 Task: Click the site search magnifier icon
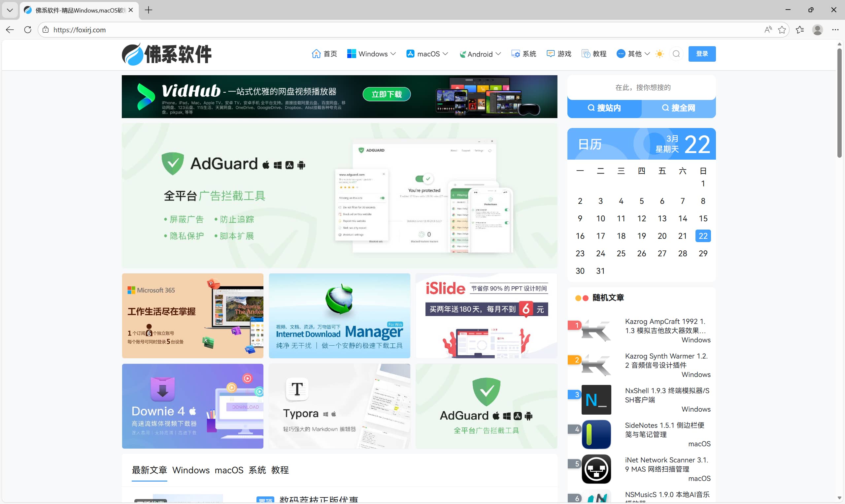pos(676,54)
